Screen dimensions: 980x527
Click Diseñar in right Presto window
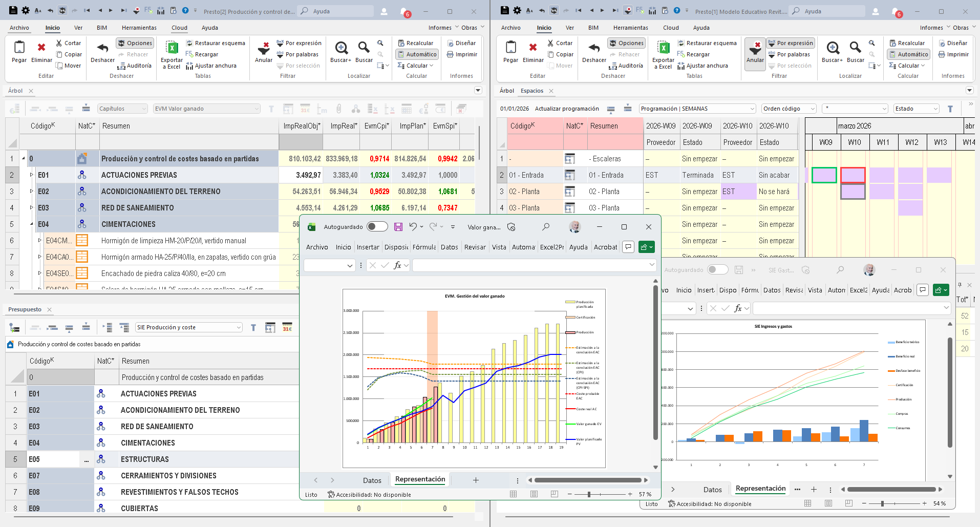[953, 43]
